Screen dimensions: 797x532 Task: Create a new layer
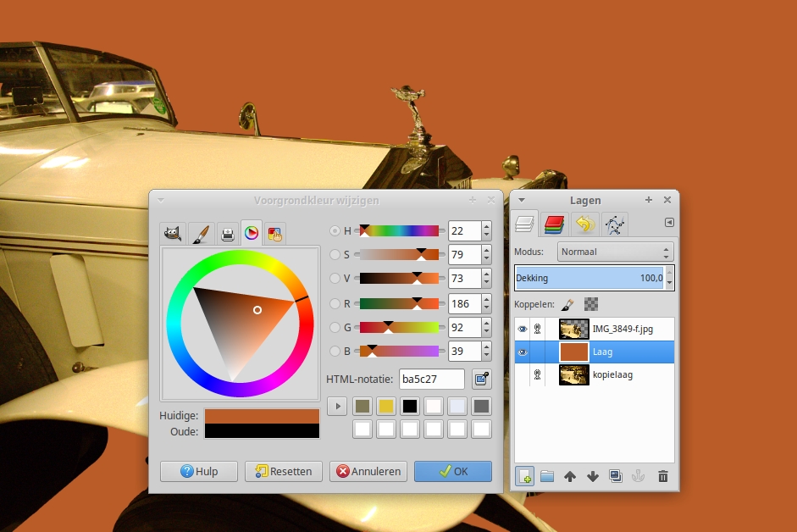pos(524,477)
